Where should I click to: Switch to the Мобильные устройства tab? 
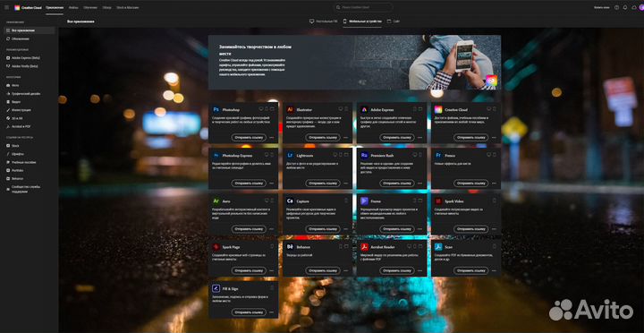[362, 21]
